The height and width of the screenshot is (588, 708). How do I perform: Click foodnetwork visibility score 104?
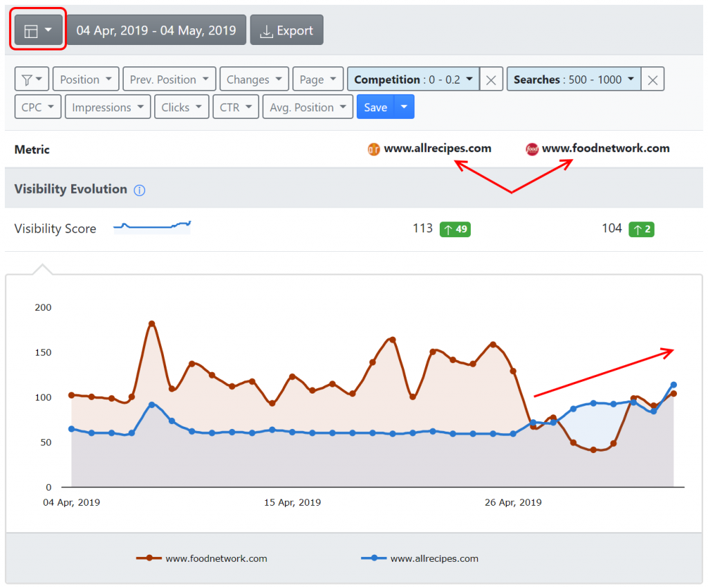click(612, 228)
